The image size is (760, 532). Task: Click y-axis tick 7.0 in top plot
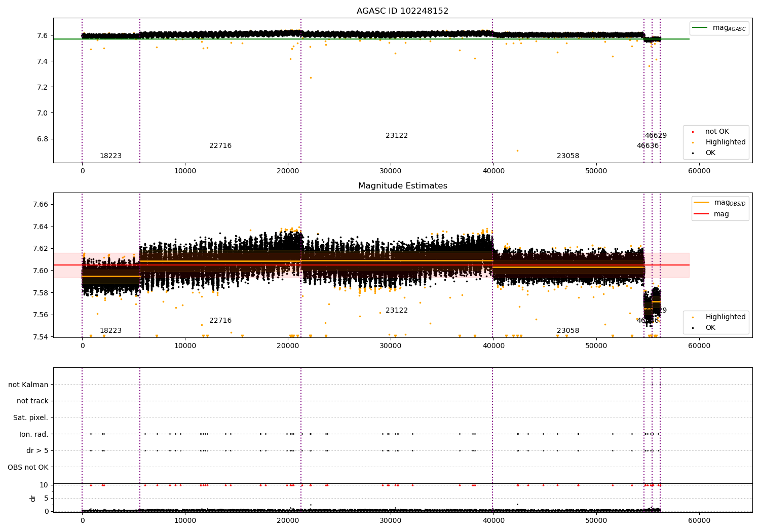point(42,113)
